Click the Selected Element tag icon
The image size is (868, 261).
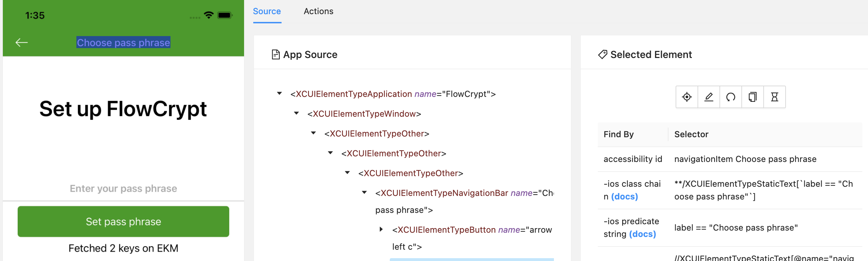(602, 54)
